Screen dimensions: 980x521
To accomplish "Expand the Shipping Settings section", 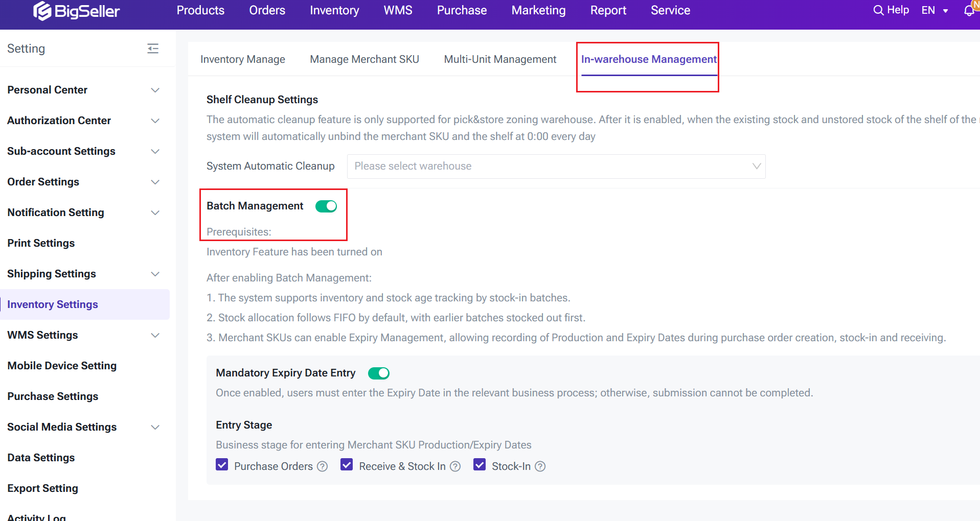I will 155,274.
